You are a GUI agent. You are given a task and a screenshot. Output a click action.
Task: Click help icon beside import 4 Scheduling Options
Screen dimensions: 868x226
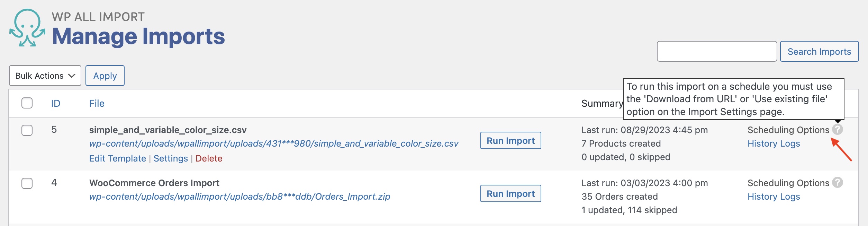837,182
